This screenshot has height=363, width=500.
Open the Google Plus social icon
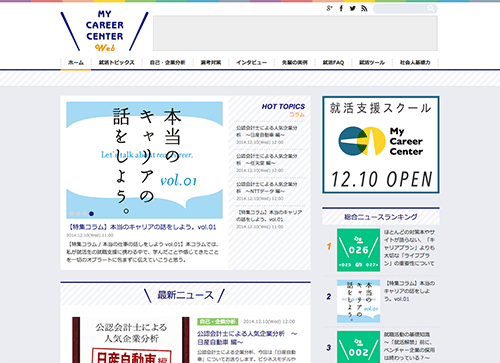point(329,8)
